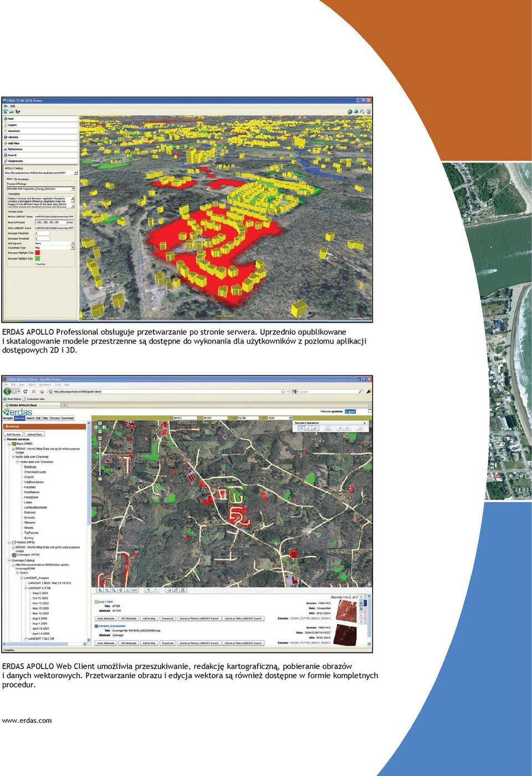This screenshot has width=532, height=776.
Task: Switch to the Process tab in APOLLO Client
Action: pos(55,418)
